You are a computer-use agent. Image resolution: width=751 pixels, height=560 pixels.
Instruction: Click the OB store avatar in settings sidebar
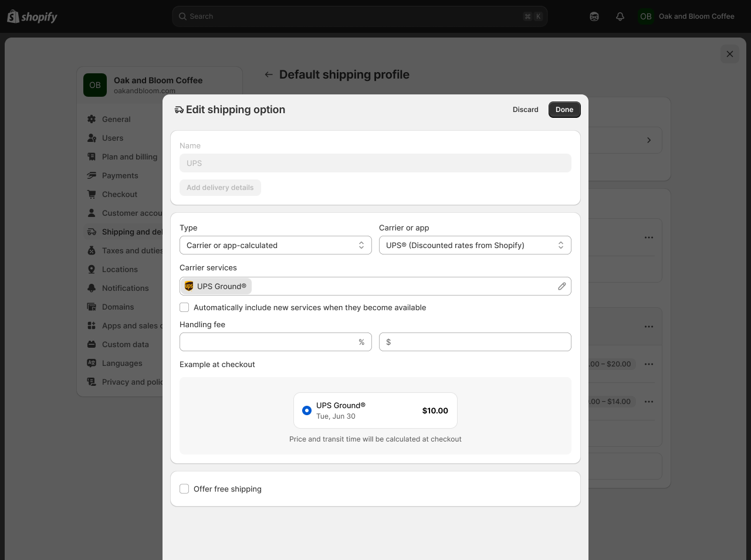[95, 85]
